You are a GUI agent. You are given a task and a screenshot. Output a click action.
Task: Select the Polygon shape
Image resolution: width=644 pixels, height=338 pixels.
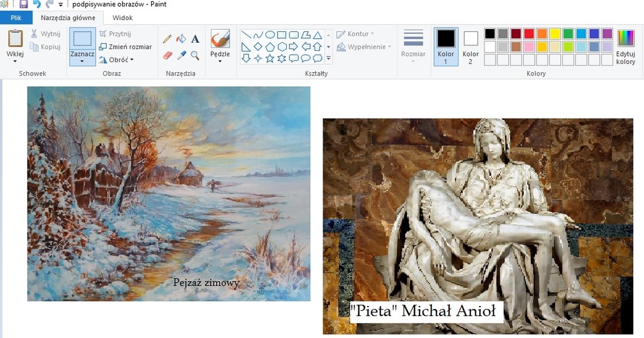(x=306, y=35)
